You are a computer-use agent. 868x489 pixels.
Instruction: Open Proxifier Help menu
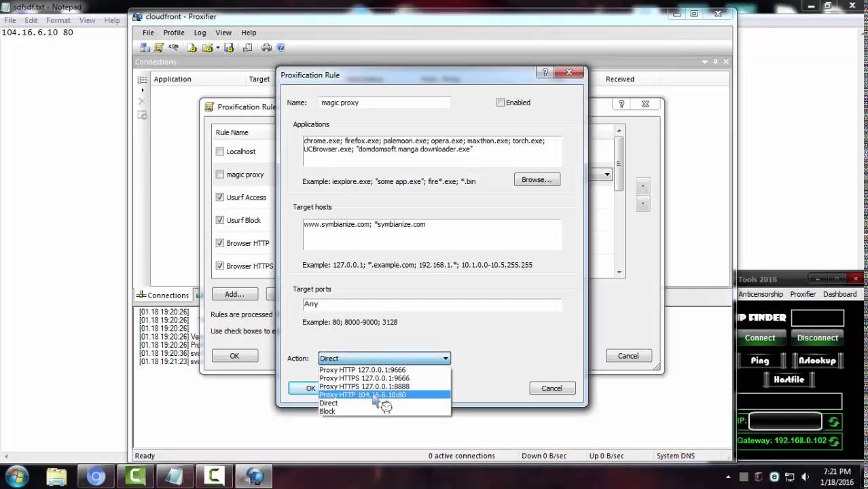click(x=249, y=33)
